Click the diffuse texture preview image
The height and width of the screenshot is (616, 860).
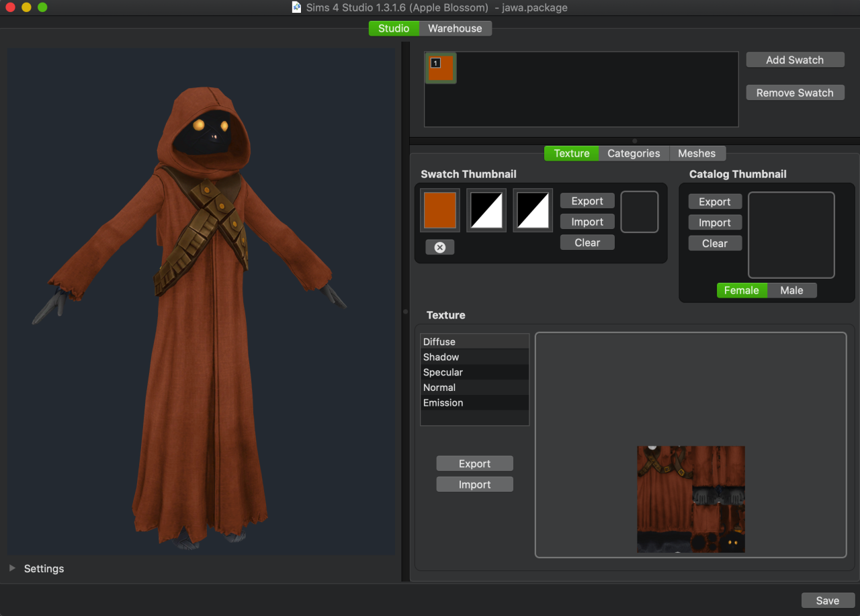691,499
